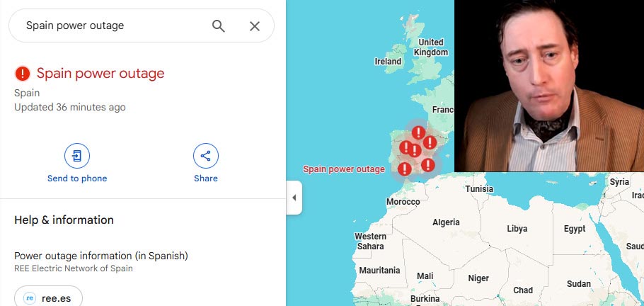This screenshot has width=644, height=306.
Task: Clear the search with the X icon
Action: 255,26
